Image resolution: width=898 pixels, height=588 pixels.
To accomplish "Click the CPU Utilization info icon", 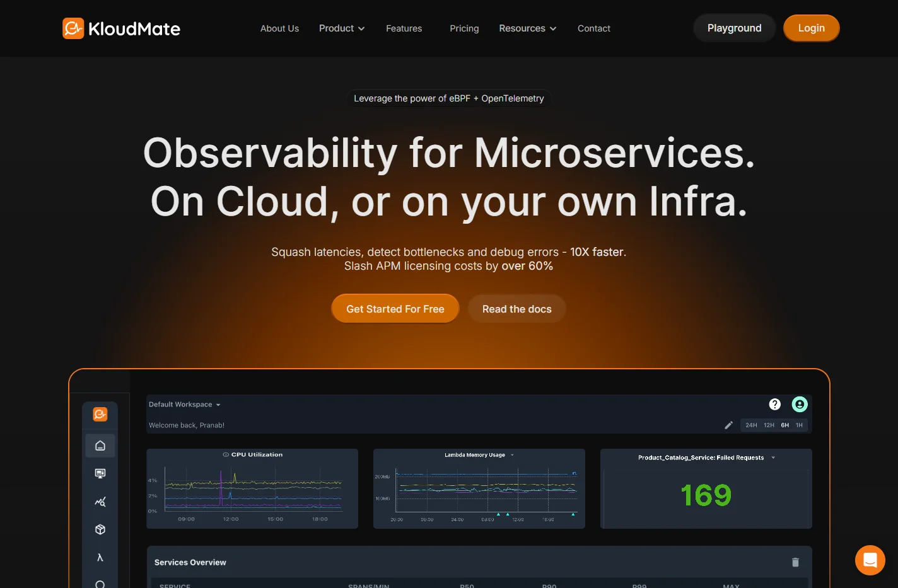I will [226, 454].
